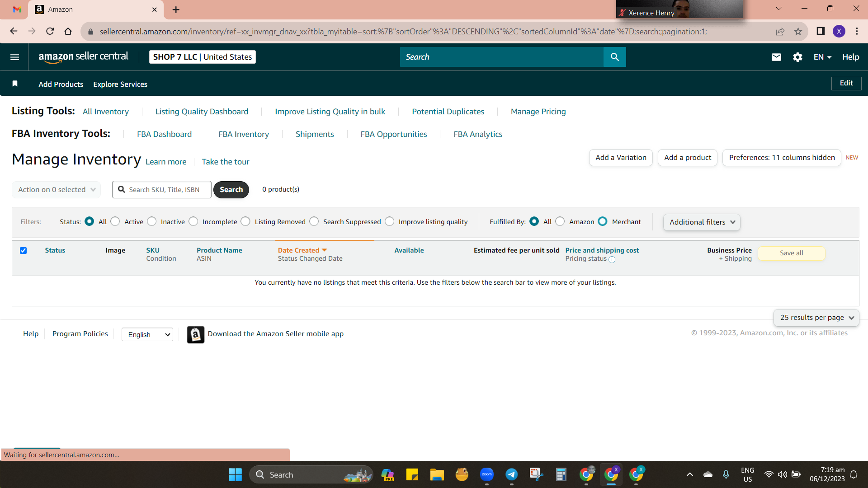Viewport: 868px width, 488px height.
Task: Select the Active status filter
Action: [115, 221]
